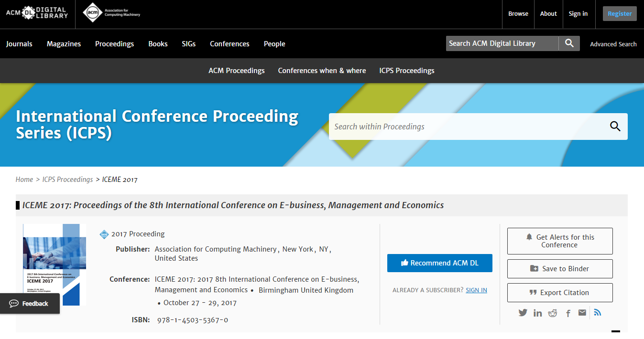Open the Proceedings menu
The height and width of the screenshot is (339, 644).
click(x=114, y=44)
